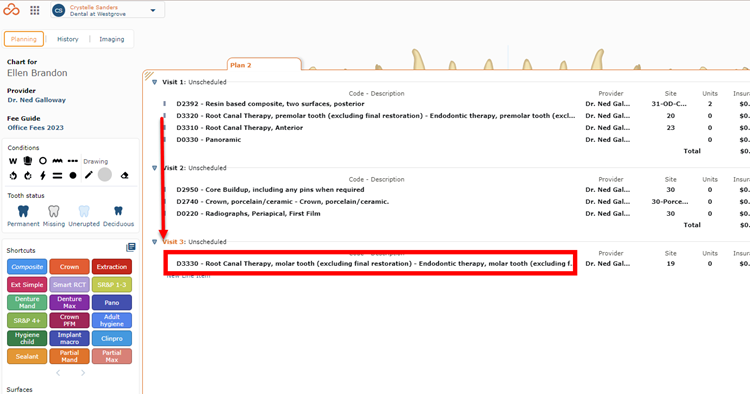Screen dimensions: 750x394
Task: Collapse the Visit 1 section
Action: [154, 82]
